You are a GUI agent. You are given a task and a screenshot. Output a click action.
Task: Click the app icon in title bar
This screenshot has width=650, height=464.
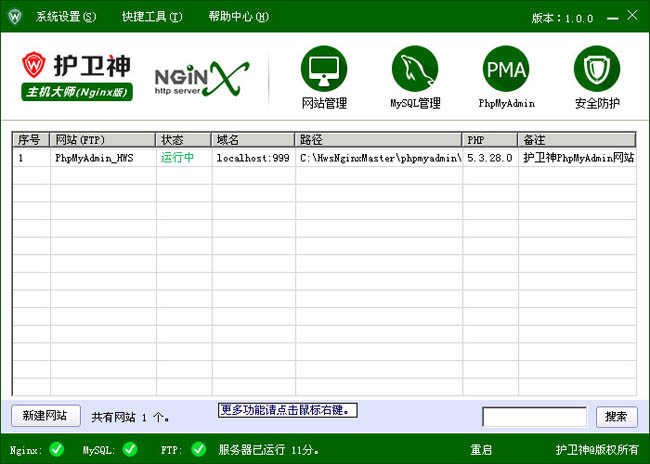click(15, 17)
